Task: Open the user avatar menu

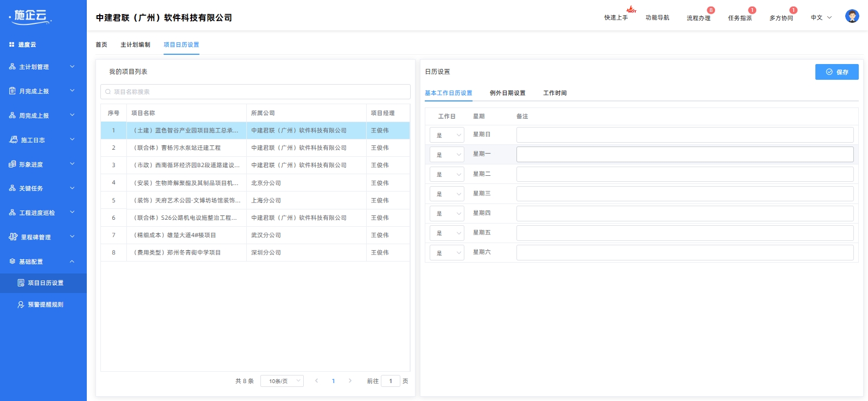Action: pos(852,16)
